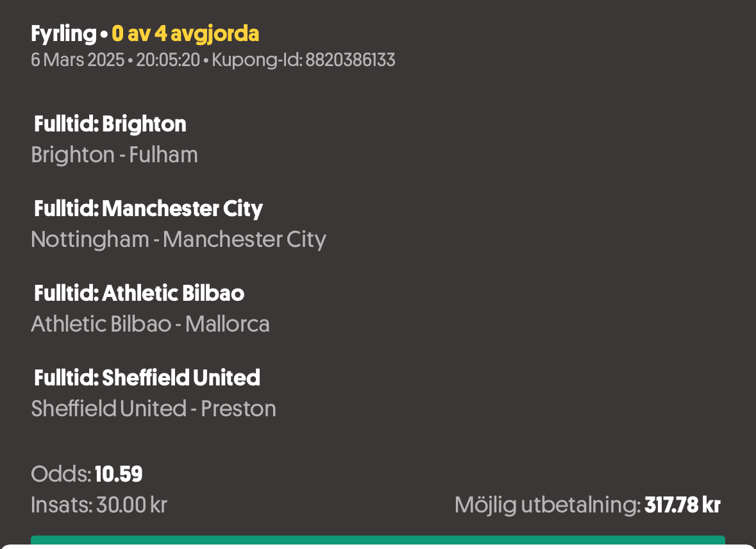This screenshot has width=756, height=549.
Task: Click the Kupong-Id 8820386133 text
Action: (x=304, y=60)
